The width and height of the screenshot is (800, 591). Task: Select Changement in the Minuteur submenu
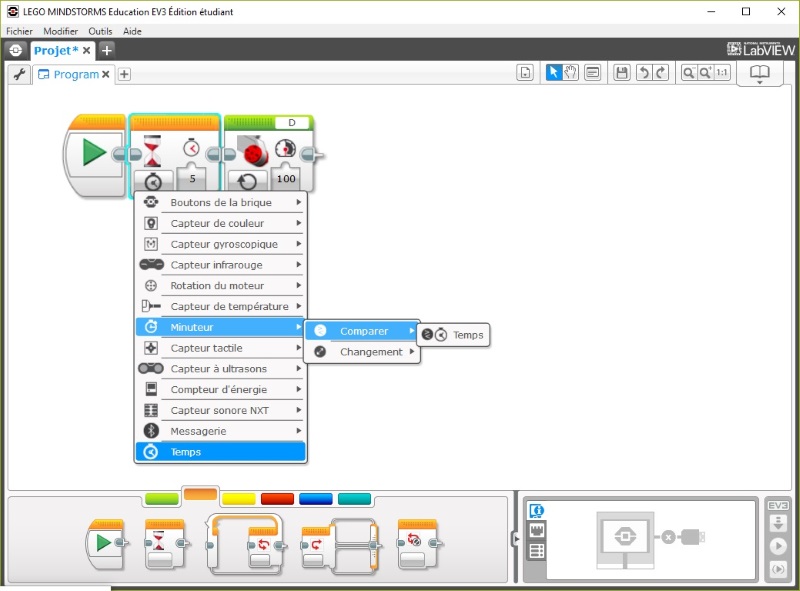pyautogui.click(x=362, y=352)
